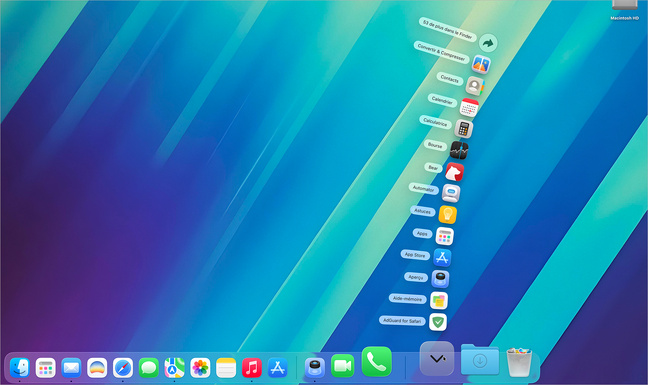Open the rainbow arch app in Dock
Viewport: 648px width, 385px height.
[x=97, y=367]
